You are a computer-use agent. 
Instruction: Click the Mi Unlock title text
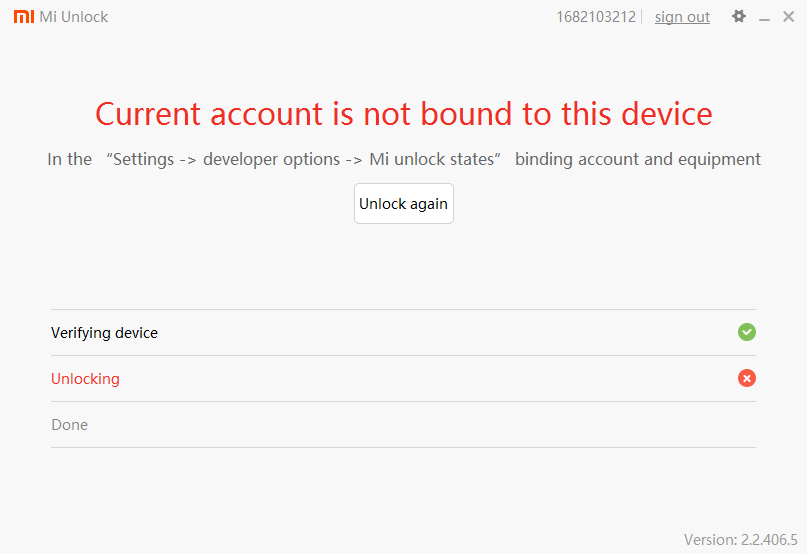[73, 17]
